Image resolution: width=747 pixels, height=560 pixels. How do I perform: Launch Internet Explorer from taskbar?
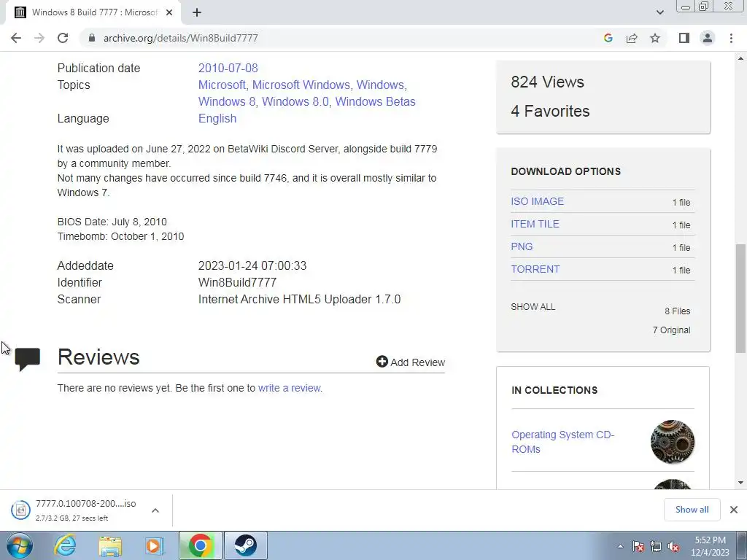click(x=65, y=545)
